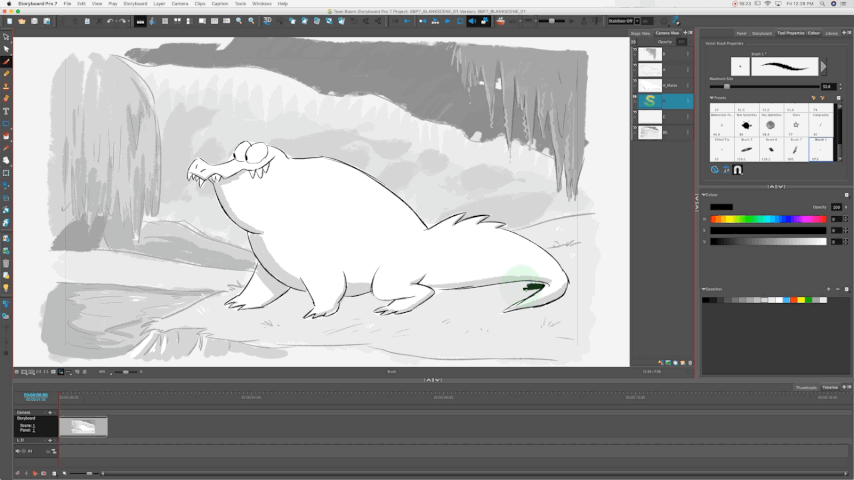Add a new track with plus button beside Camera
The image size is (854, 480).
50,412
